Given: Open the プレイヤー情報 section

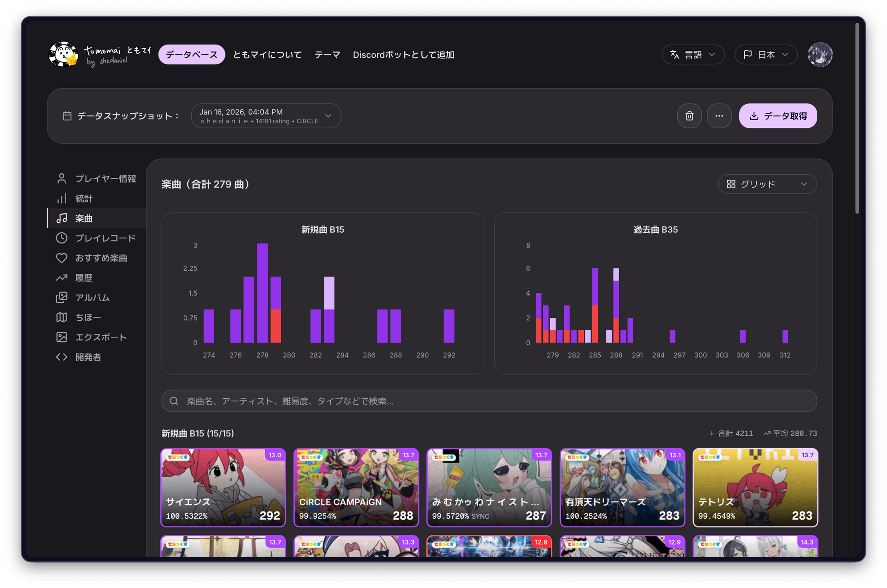Looking at the screenshot, I should (x=105, y=178).
